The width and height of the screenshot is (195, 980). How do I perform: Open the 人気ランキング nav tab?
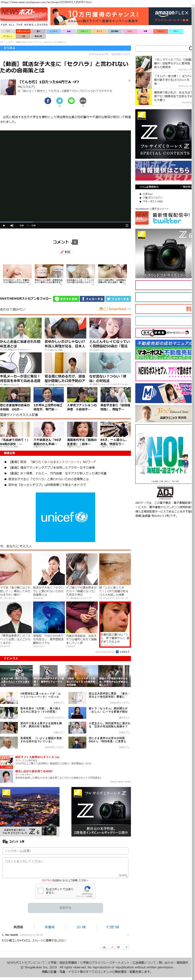tap(23, 31)
